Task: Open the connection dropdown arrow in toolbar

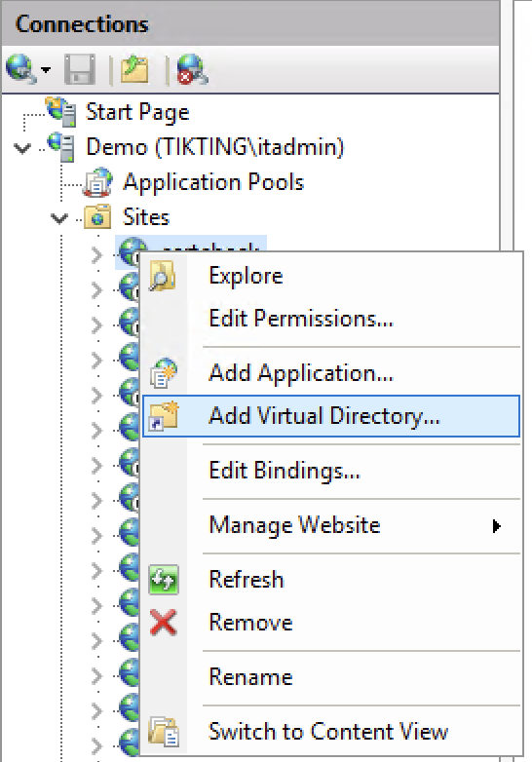Action: pos(46,70)
